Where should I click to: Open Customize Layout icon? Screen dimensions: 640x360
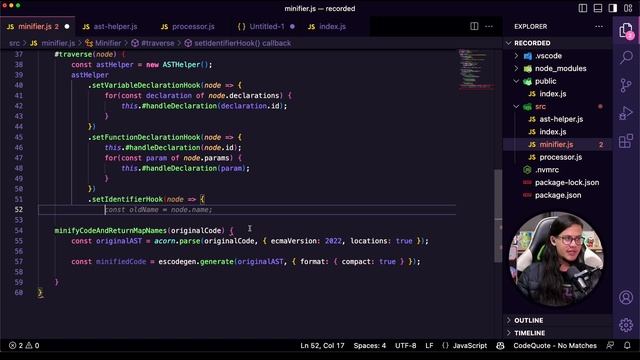(x=628, y=8)
